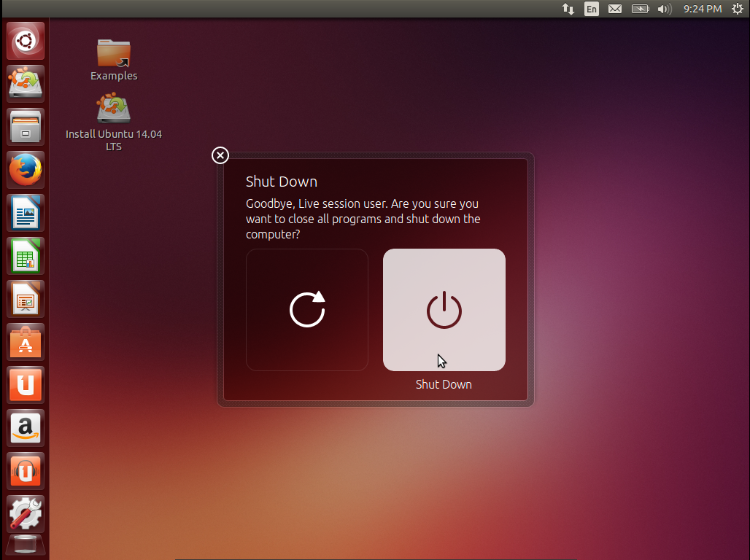The height and width of the screenshot is (560, 750).
Task: Select the Restart option in the dialog
Action: (x=306, y=309)
